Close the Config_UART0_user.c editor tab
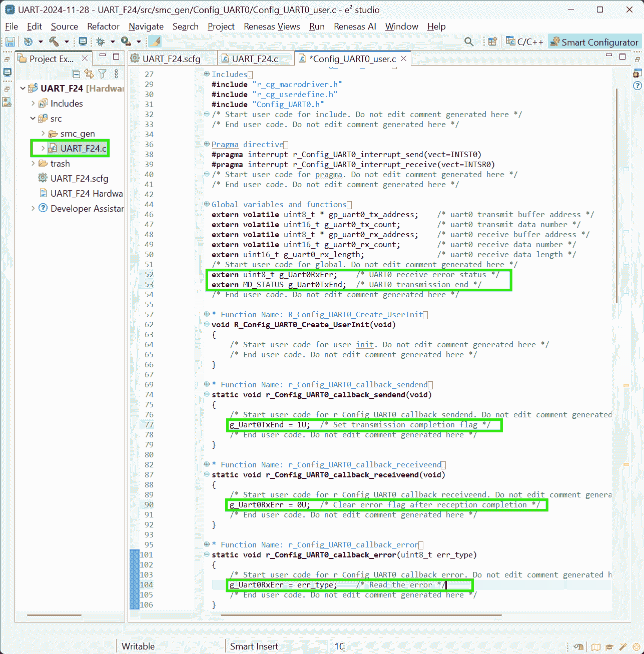The width and height of the screenshot is (644, 654). (x=404, y=59)
